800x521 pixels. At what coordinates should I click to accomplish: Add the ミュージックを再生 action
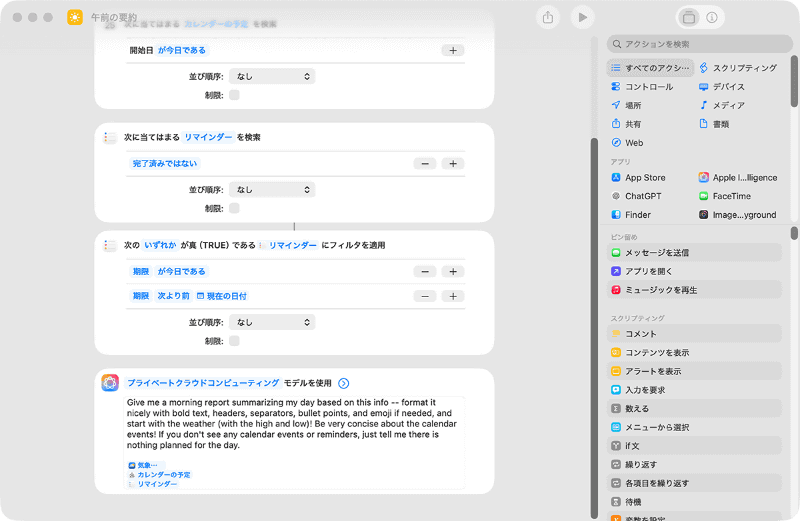694,290
